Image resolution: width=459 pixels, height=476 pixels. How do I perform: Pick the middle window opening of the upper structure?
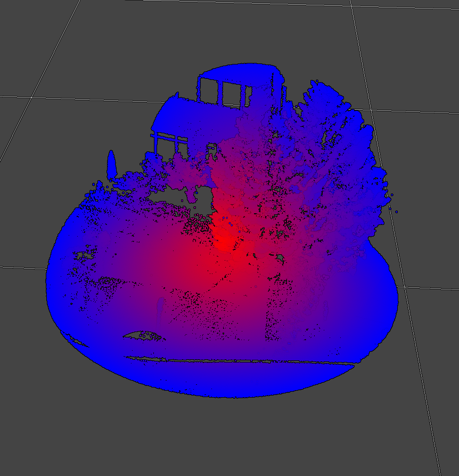pos(231,93)
